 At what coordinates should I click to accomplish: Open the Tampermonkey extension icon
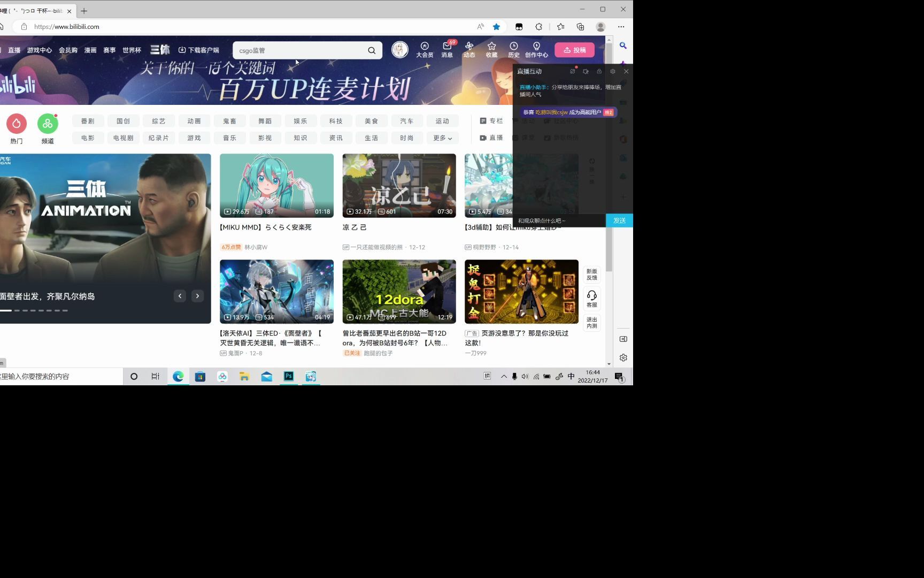[519, 27]
